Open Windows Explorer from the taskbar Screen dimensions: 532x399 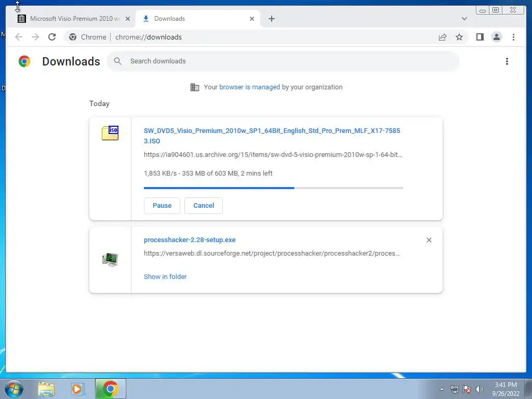46,389
